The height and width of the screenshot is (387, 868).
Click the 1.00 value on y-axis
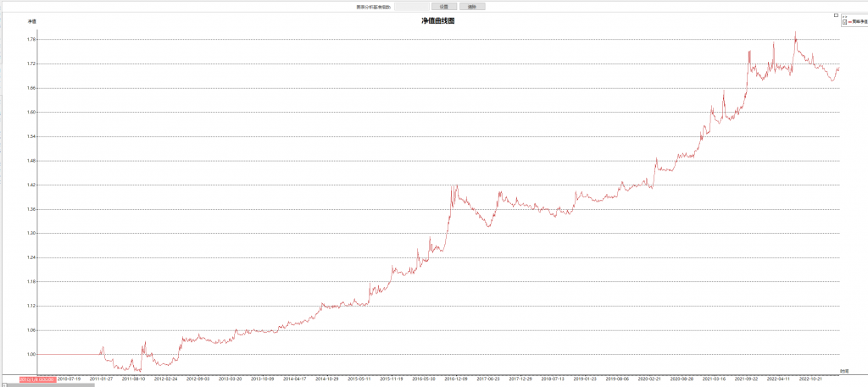31,354
